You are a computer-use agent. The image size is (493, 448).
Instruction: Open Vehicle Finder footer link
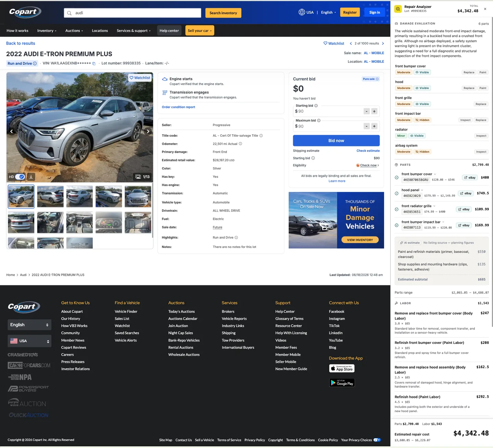tap(126, 312)
